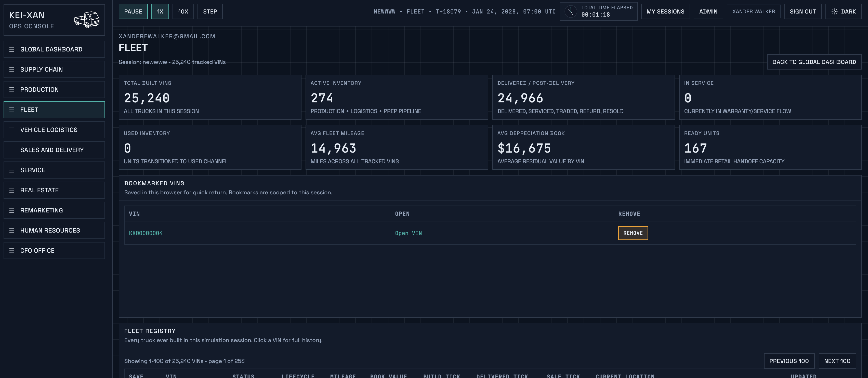Click the Fleet Registry heading
Screen dimensions: 868x378
coord(150,331)
